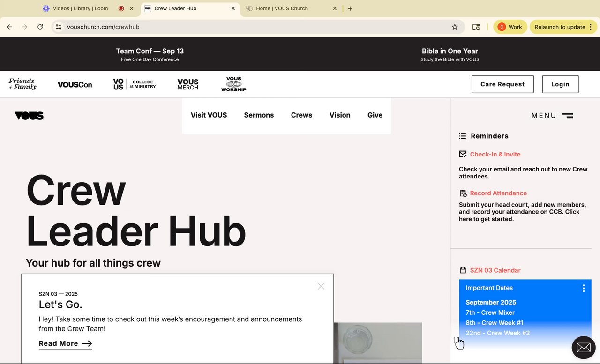Click the MENU text label
Image resolution: width=600 pixels, height=364 pixels.
click(544, 116)
